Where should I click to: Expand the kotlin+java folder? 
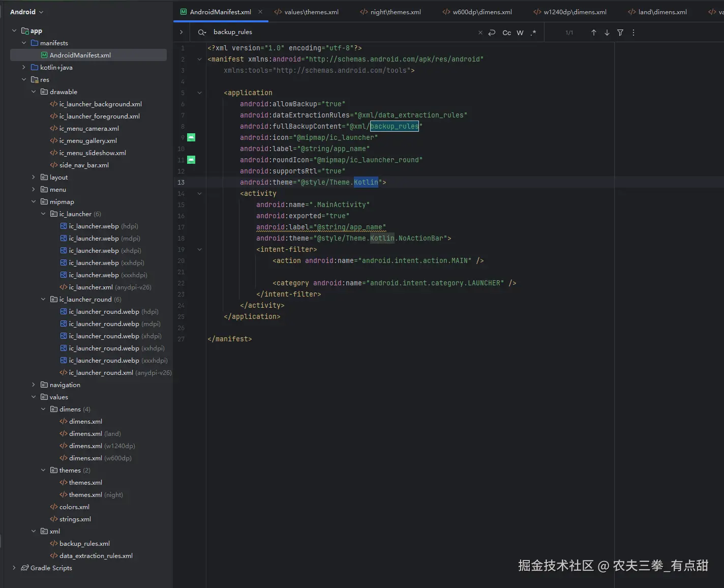pyautogui.click(x=24, y=67)
